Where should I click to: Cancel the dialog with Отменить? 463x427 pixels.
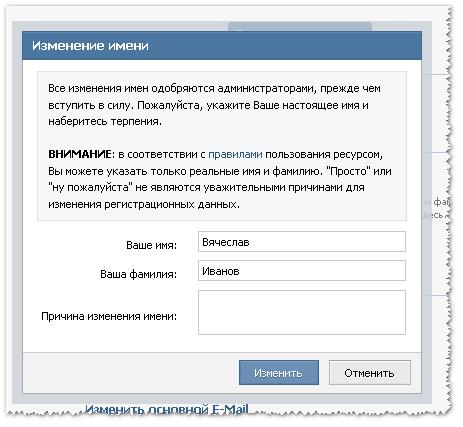point(370,373)
